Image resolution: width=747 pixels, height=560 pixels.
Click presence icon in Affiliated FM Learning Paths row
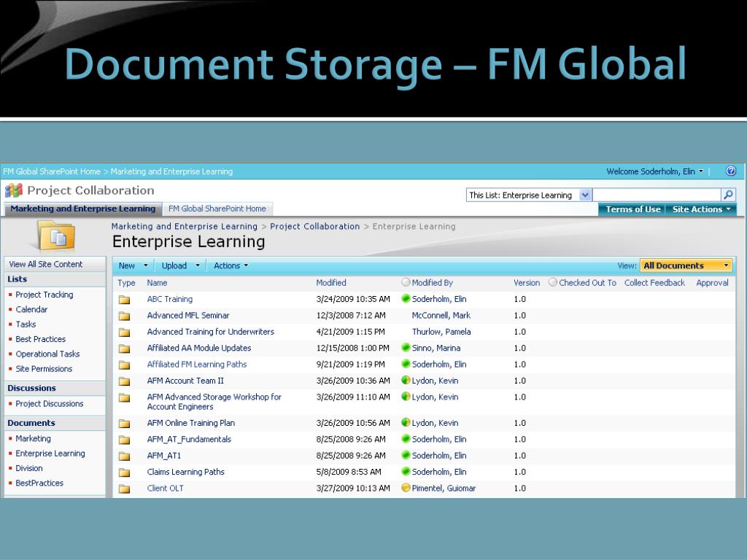[x=406, y=364]
